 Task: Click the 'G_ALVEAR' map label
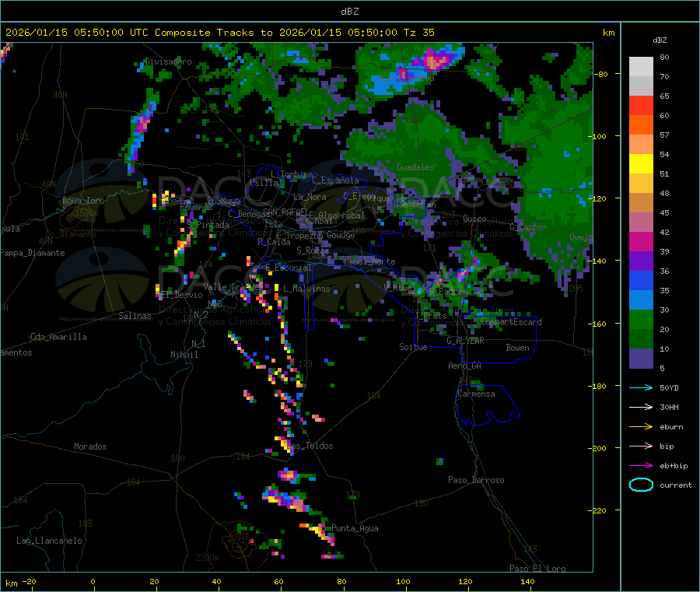[x=465, y=341]
